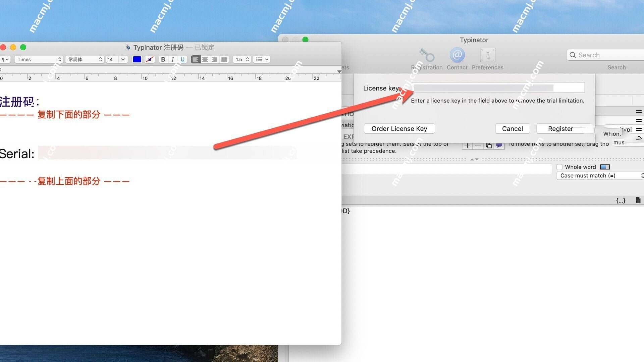This screenshot has width=644, height=362.
Task: Open the list bullets and numbering dropdown
Action: point(262,59)
